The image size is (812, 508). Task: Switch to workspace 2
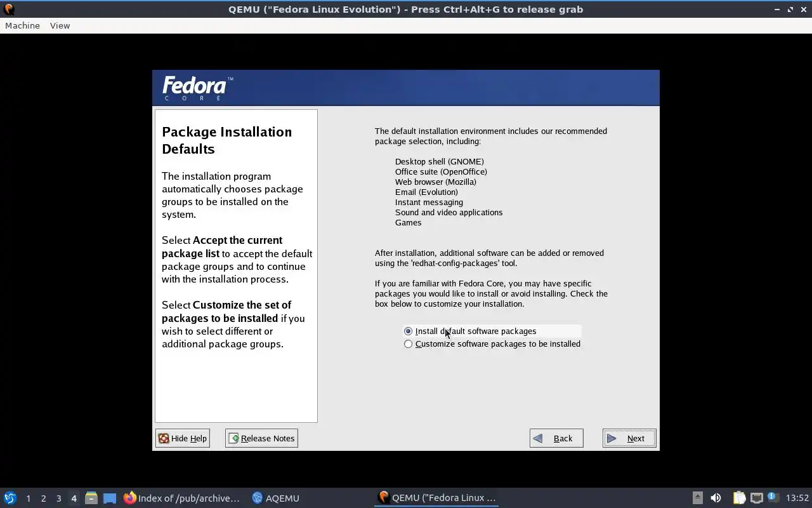pyautogui.click(x=43, y=498)
